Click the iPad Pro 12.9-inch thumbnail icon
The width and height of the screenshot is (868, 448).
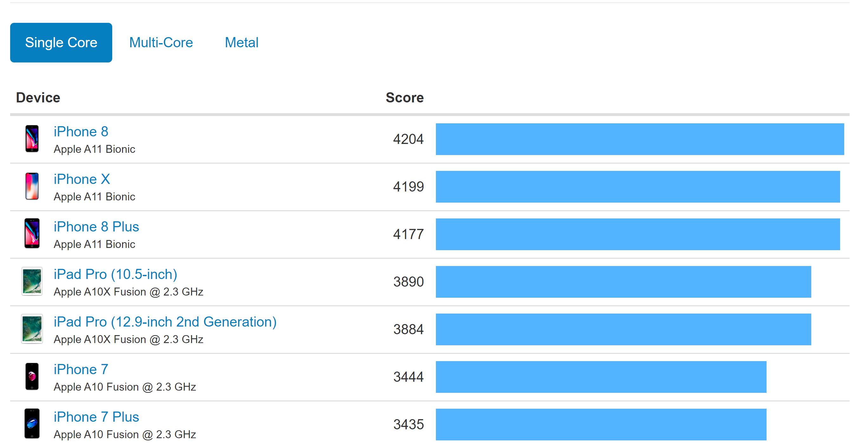point(32,329)
